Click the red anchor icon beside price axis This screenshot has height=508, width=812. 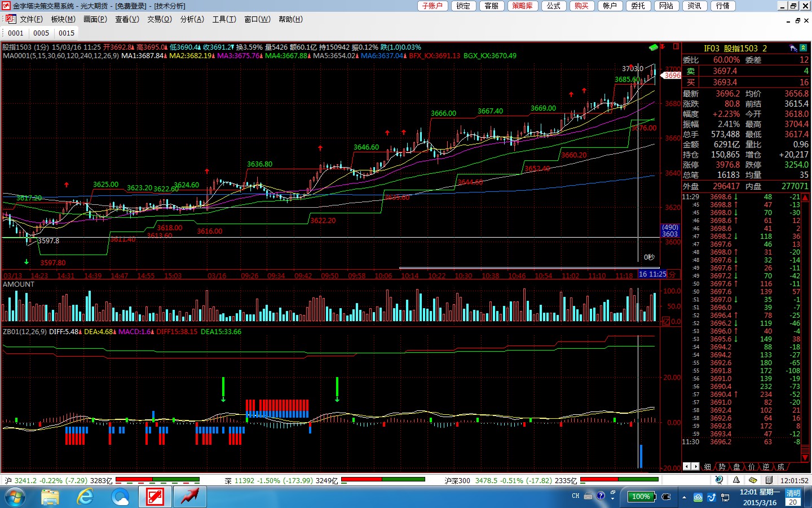pos(662,47)
